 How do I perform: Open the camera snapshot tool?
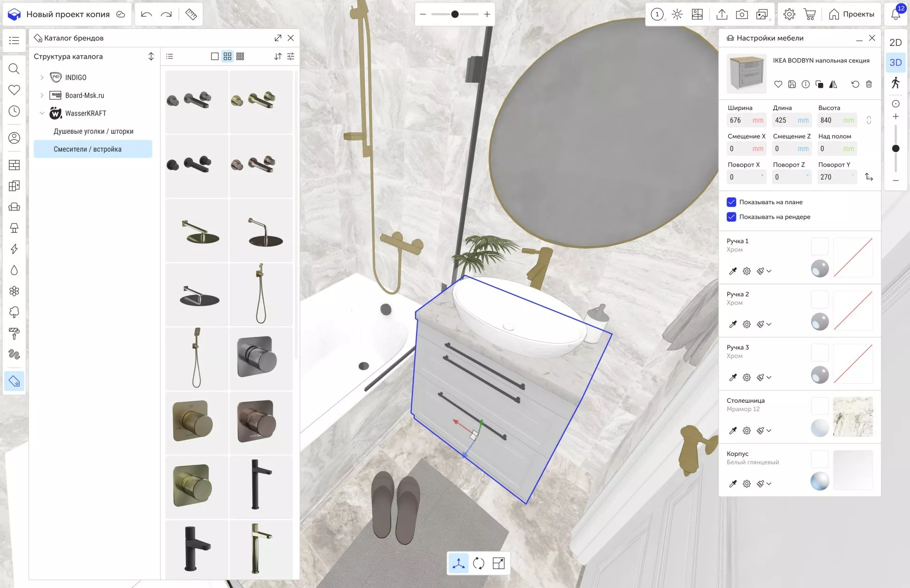coord(742,14)
